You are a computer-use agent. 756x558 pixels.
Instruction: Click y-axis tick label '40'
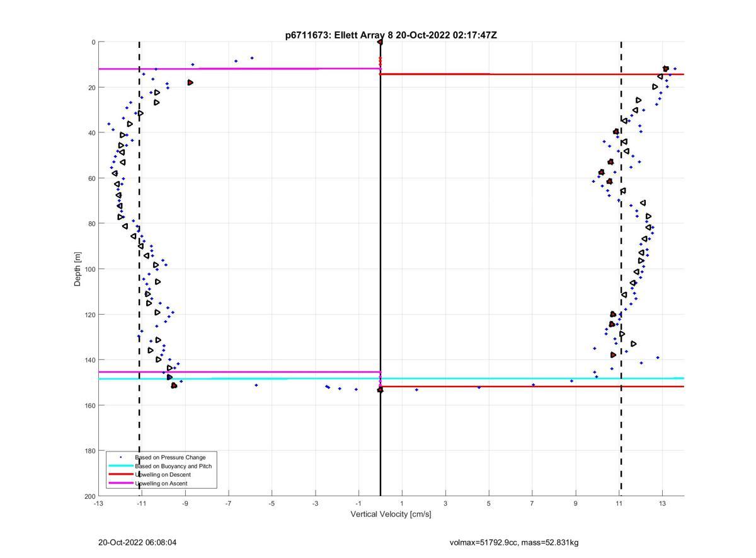coord(91,133)
